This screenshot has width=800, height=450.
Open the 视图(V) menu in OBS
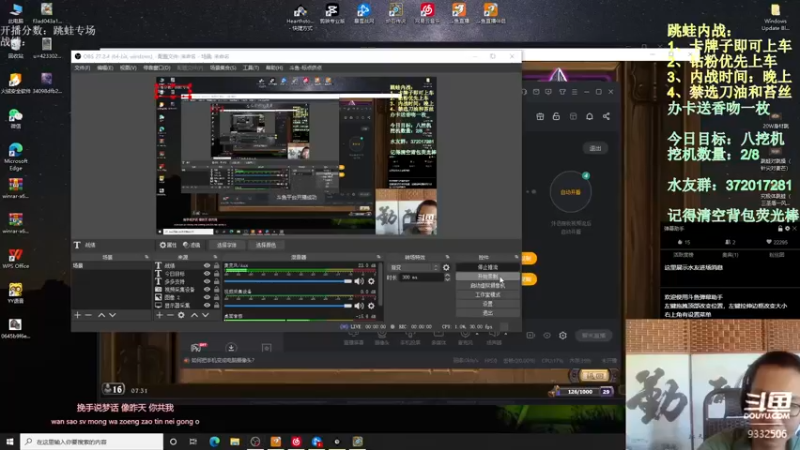click(128, 68)
